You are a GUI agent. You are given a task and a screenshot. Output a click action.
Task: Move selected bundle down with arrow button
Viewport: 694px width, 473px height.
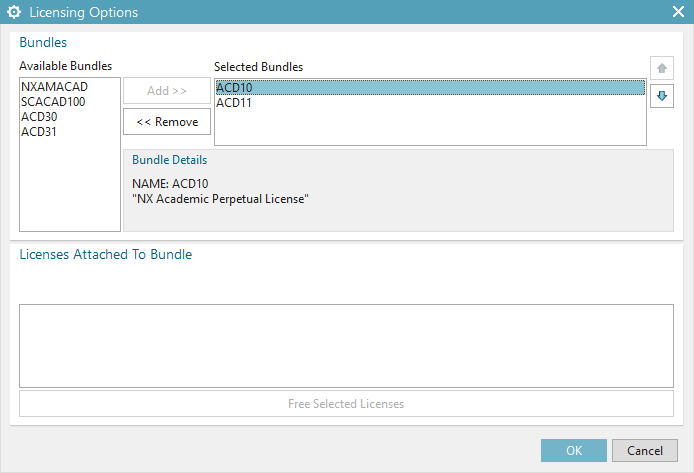(661, 97)
